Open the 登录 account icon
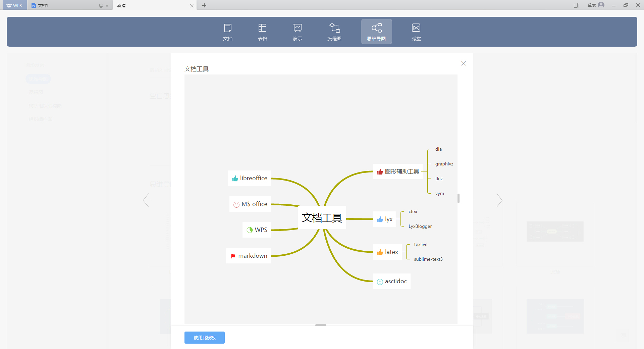This screenshot has width=644, height=349. 601,5
